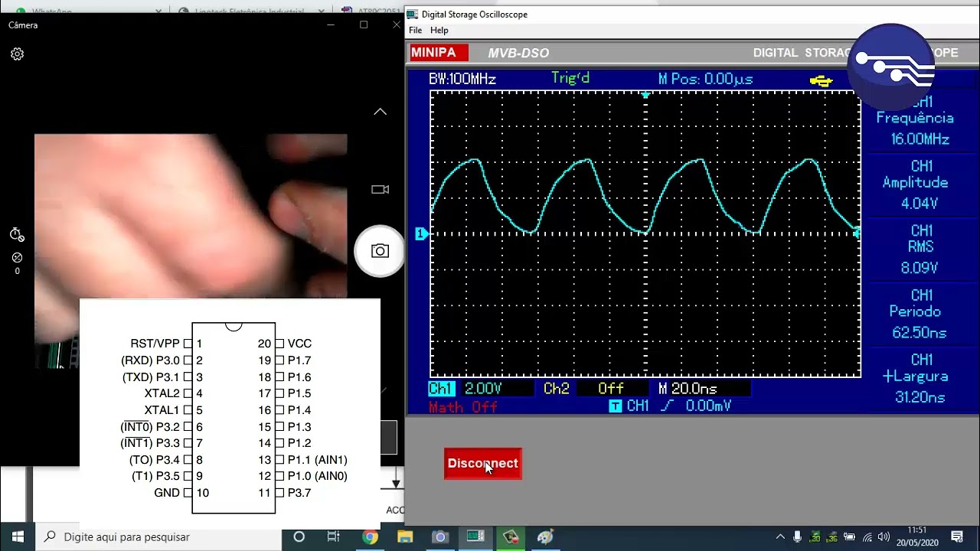
Task: Open the Help menu in oscilloscope
Action: coord(439,31)
